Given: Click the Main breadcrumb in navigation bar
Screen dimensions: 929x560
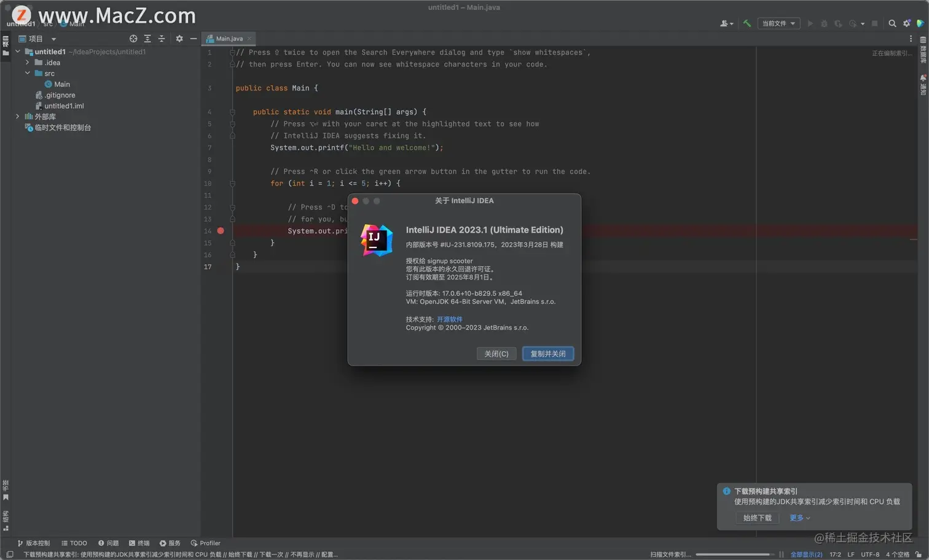Looking at the screenshot, I should pos(73,23).
